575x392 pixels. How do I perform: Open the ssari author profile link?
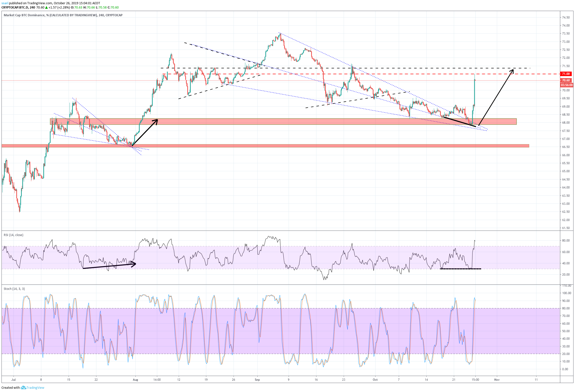5,3
